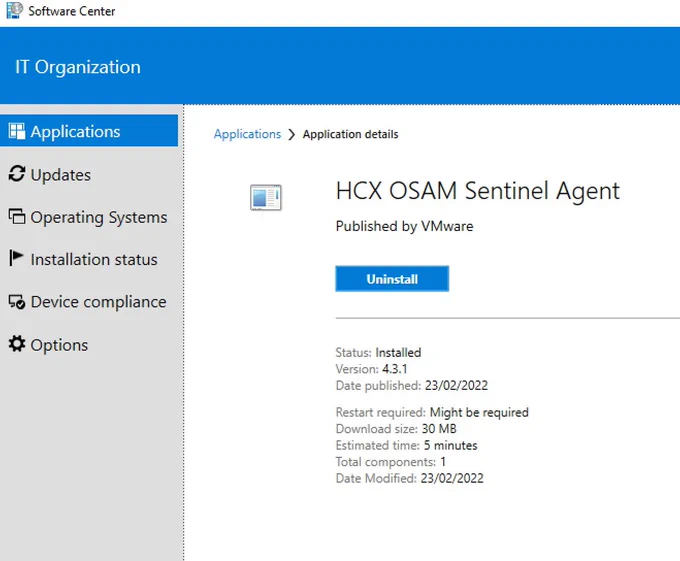
Task: Click the Software Center window title text
Action: 72,11
